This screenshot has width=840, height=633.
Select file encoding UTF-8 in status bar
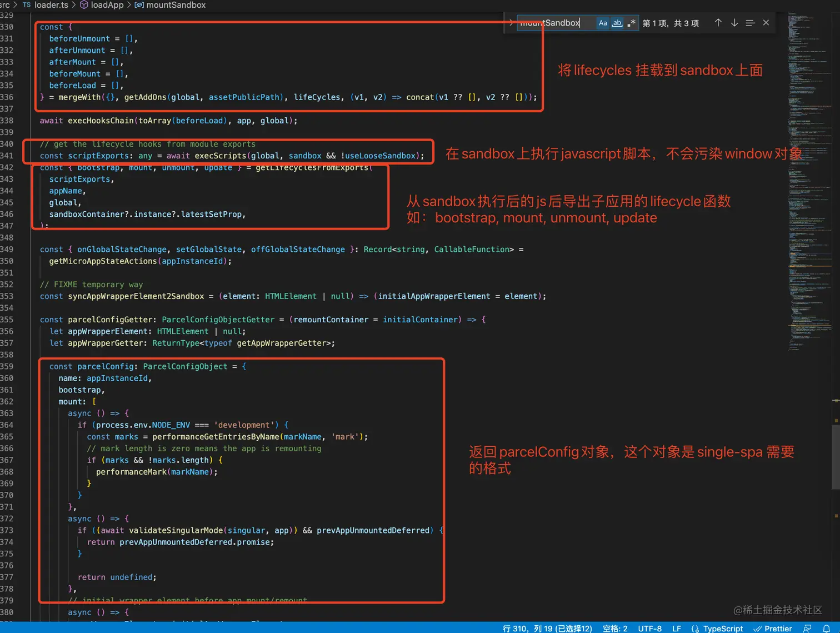click(649, 628)
